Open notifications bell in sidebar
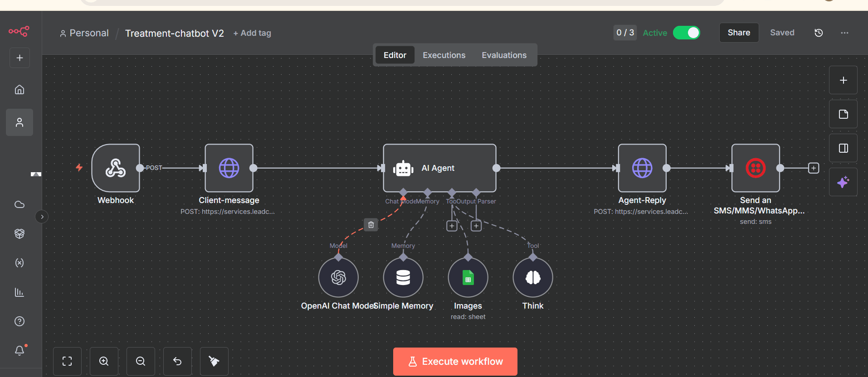The image size is (868, 377). [20, 350]
